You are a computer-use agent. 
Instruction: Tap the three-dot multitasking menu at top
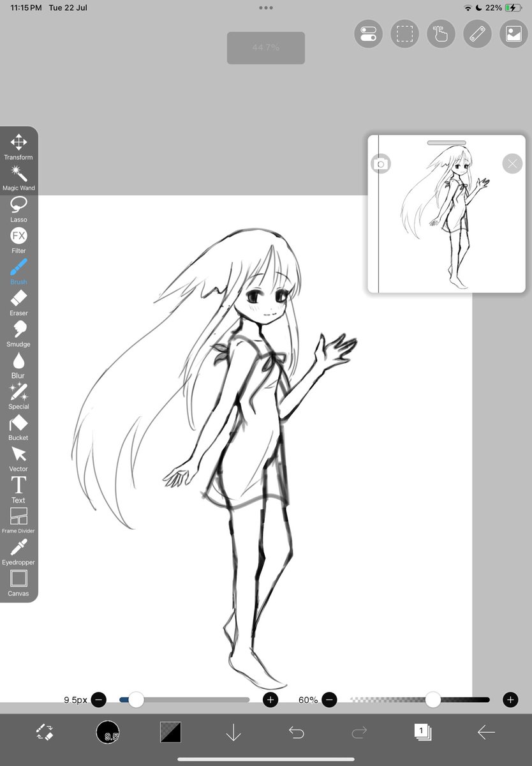point(266,8)
